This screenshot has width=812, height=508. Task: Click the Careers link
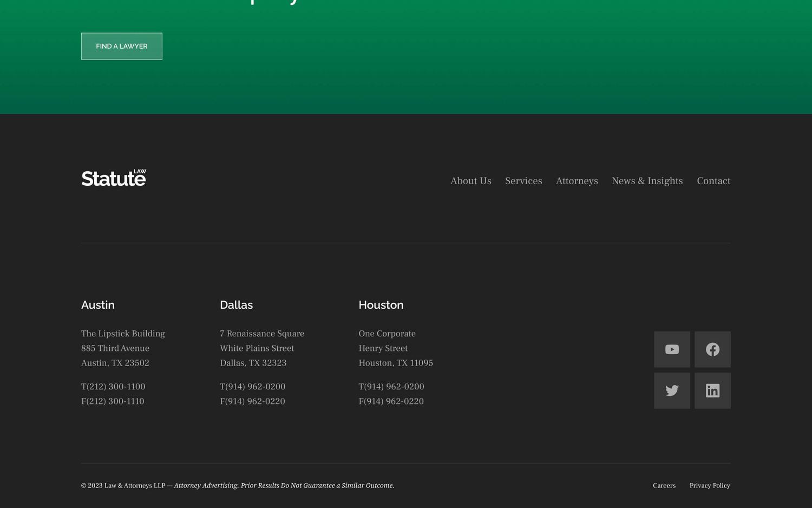664,485
